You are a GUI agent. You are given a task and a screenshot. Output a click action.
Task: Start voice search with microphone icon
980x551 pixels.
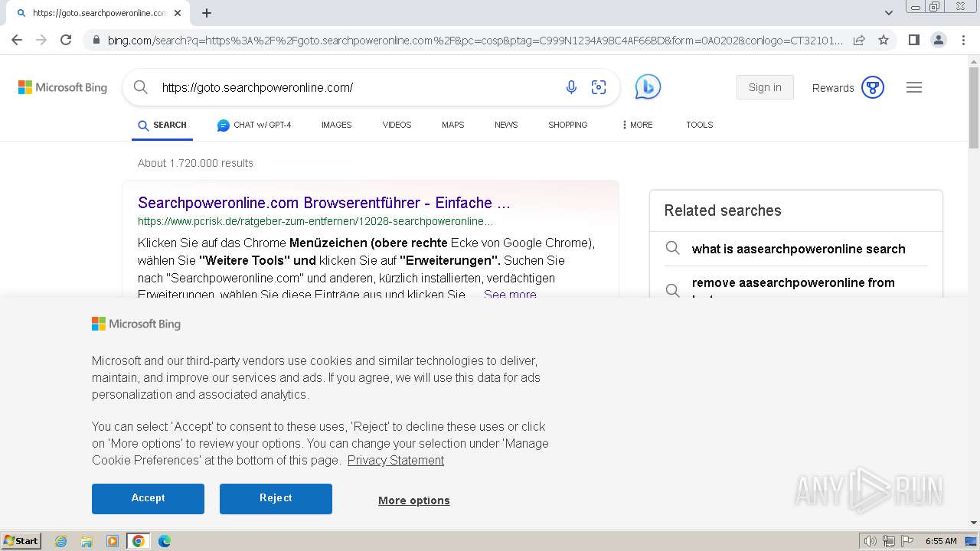[x=571, y=87]
